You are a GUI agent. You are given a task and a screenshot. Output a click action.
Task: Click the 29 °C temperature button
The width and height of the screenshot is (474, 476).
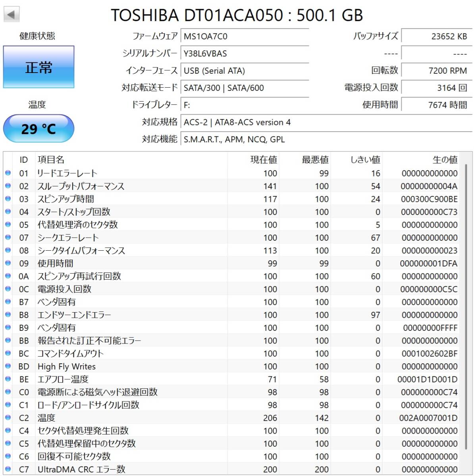point(39,129)
